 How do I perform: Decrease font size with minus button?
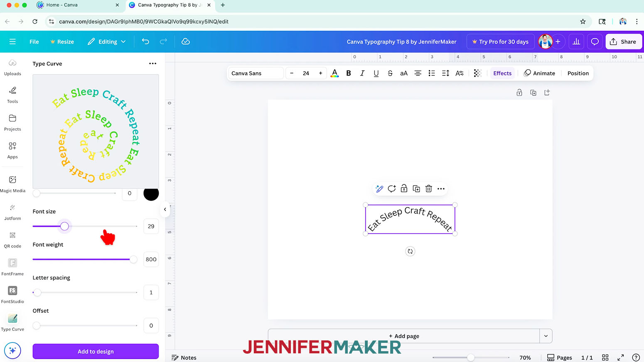coord(292,73)
